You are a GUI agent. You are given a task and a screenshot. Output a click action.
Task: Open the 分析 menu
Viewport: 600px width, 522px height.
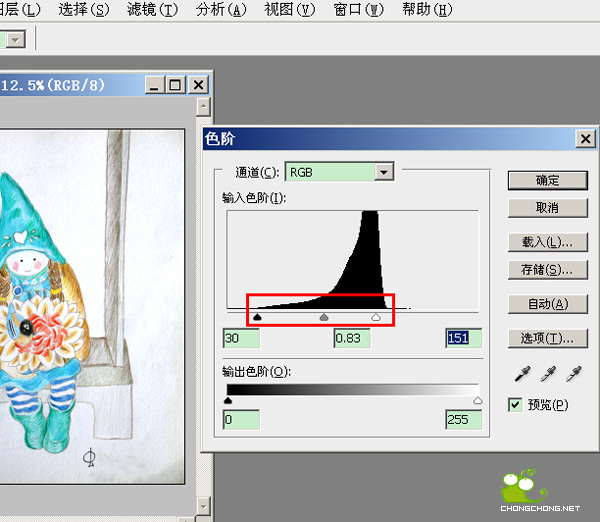tap(221, 9)
